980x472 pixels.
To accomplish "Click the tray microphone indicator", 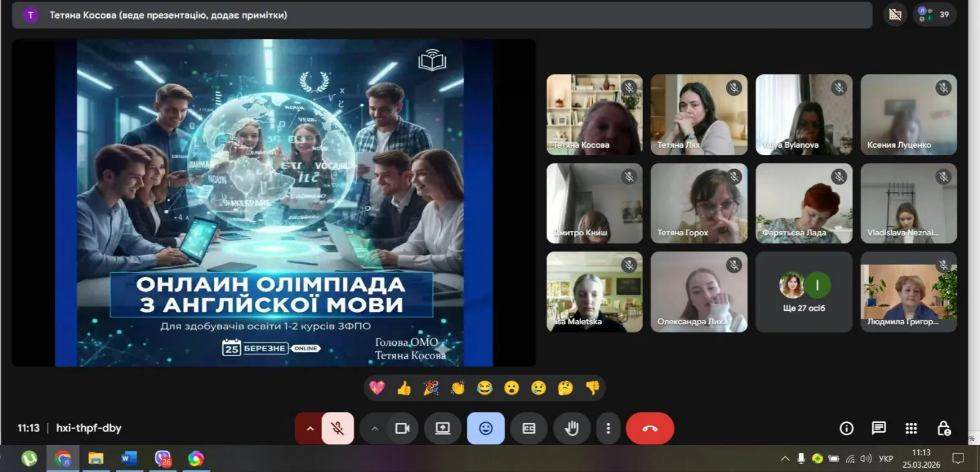I will pyautogui.click(x=801, y=459).
